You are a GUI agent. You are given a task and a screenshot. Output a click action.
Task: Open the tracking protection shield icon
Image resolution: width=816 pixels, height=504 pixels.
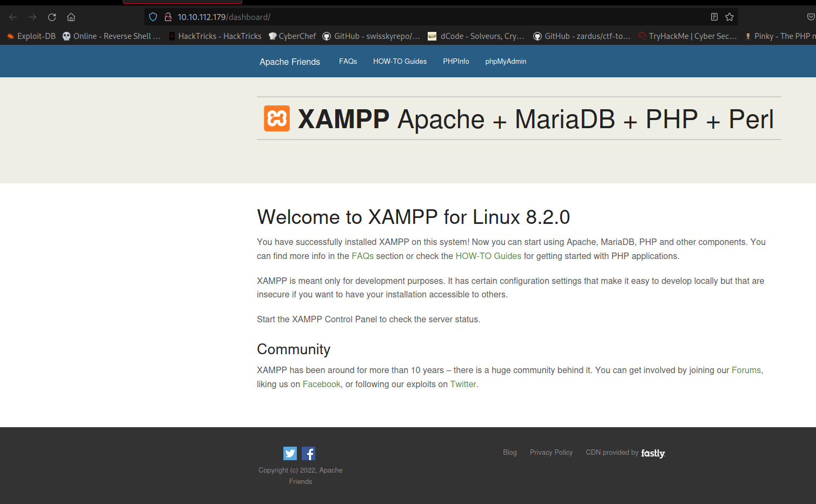[153, 17]
